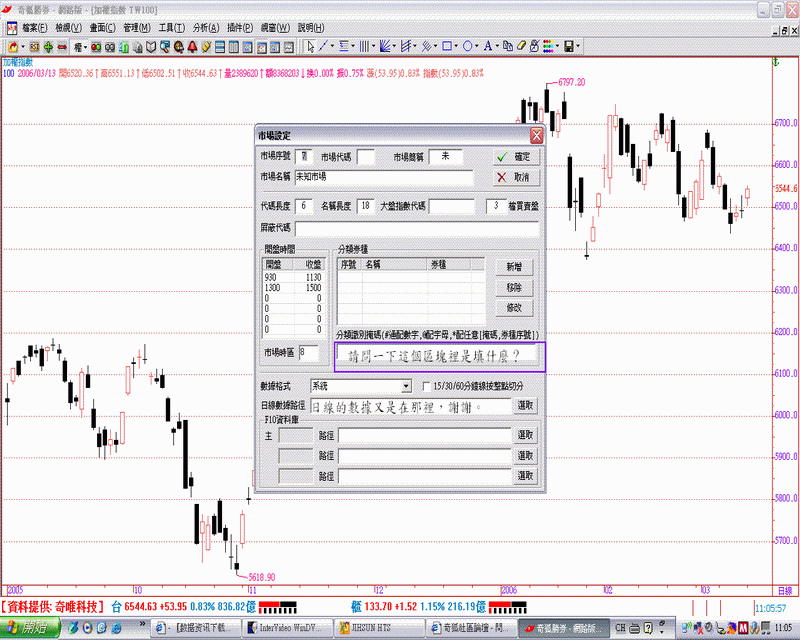Screen dimensions: 800x640
Task: Open the 分析(A) menu
Action: pos(206,27)
